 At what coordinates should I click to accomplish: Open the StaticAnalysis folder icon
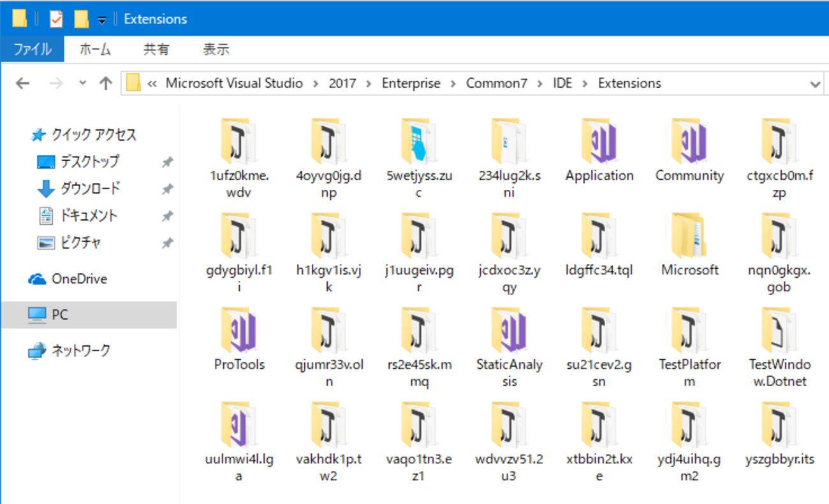tap(509, 329)
